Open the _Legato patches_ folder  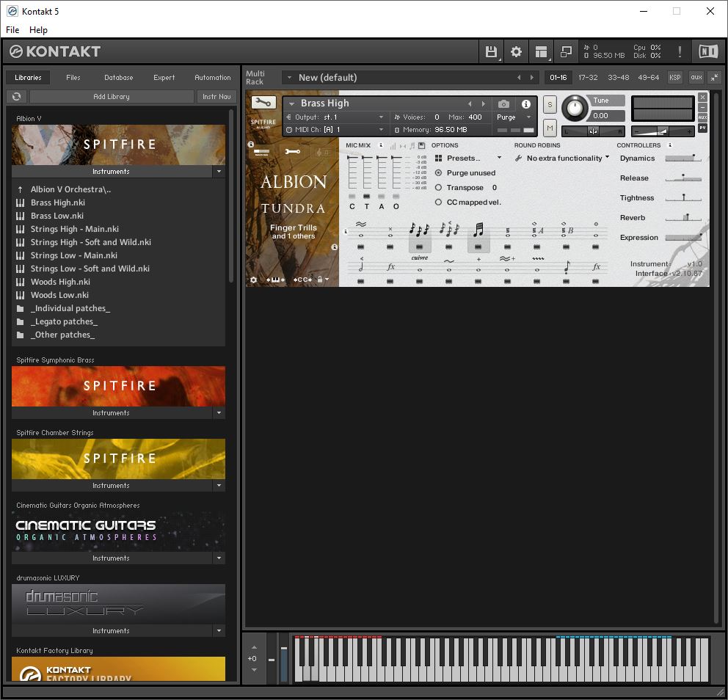[64, 321]
